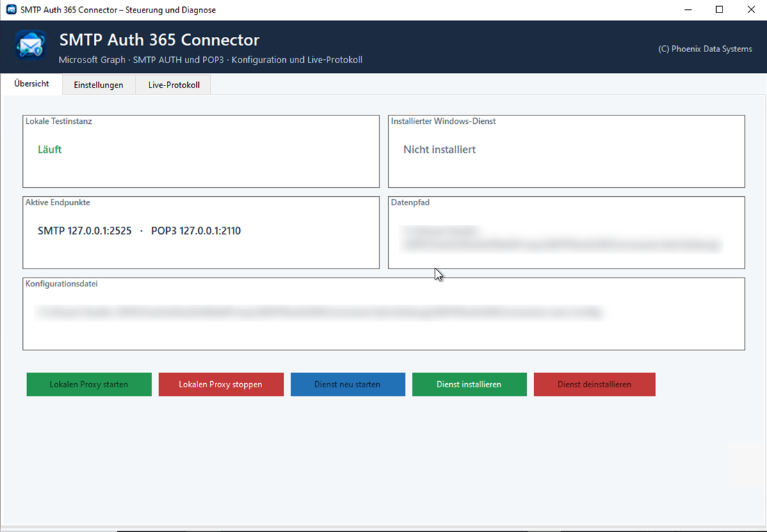Restart the service via Dienst neu starten
The height and width of the screenshot is (532, 767).
(x=348, y=385)
